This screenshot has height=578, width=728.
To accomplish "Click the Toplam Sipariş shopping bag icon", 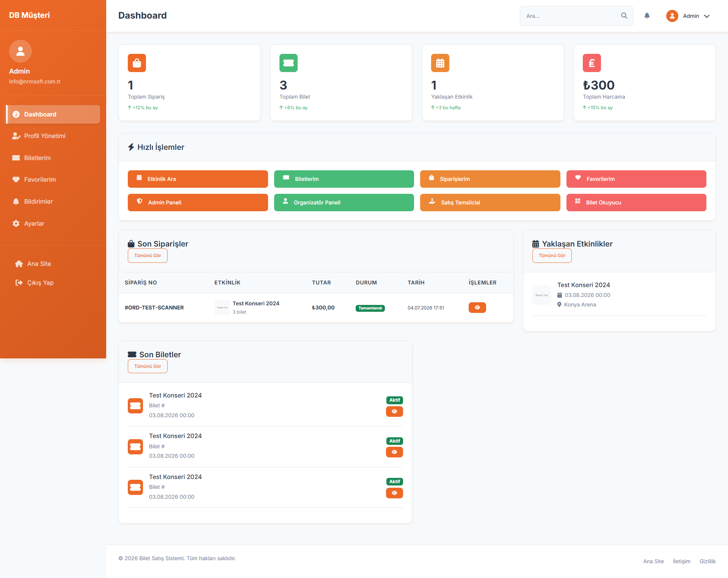I will click(137, 63).
